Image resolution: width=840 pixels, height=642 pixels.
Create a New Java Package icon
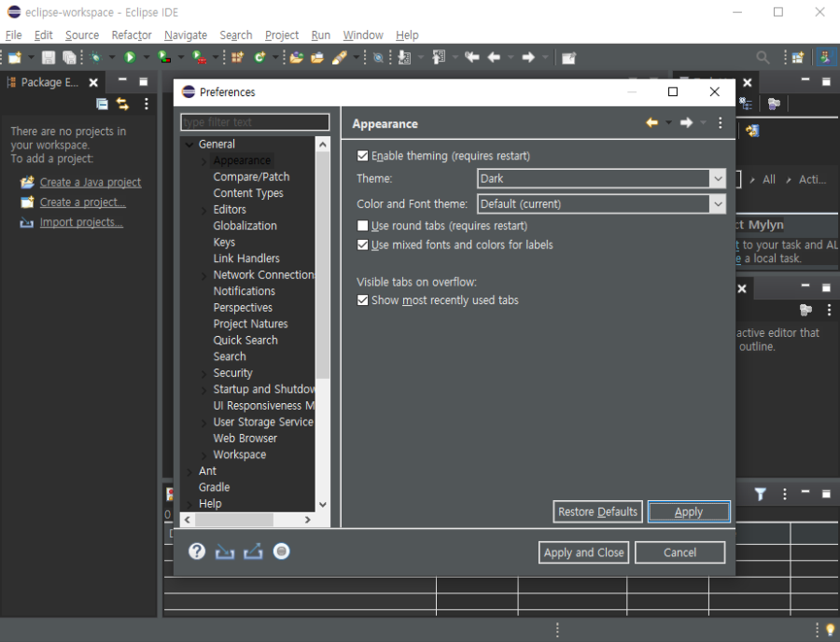237,57
